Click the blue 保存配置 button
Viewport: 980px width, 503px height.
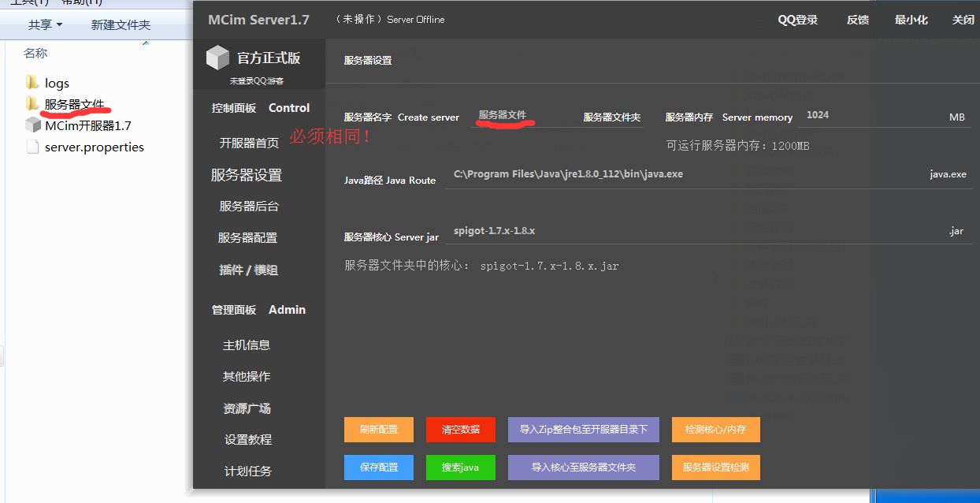pos(379,467)
